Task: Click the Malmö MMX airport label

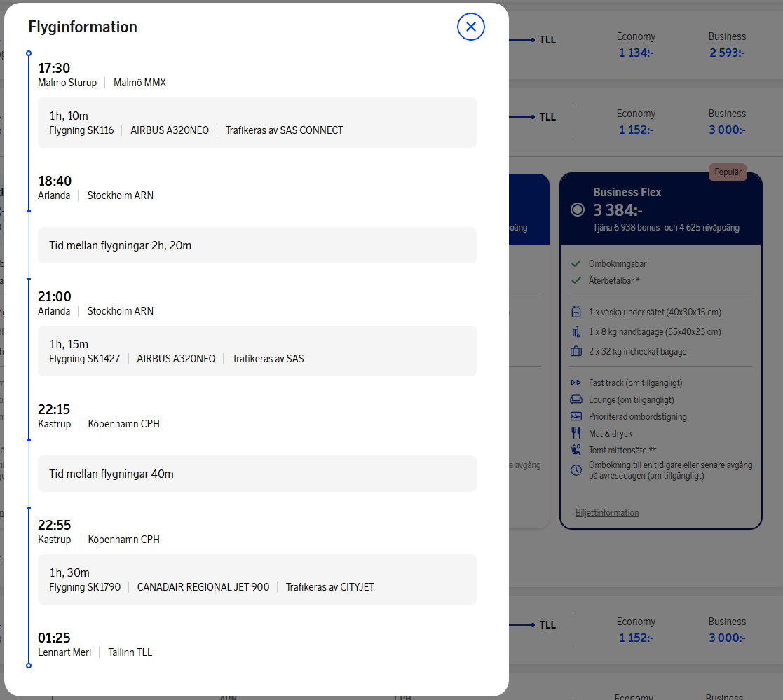Action: pyautogui.click(x=139, y=83)
